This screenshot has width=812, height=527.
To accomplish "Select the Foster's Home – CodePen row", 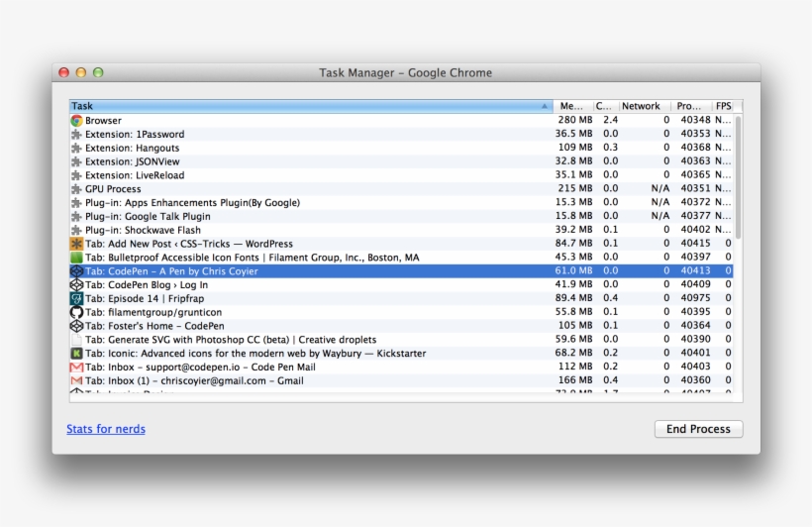I will (401, 326).
